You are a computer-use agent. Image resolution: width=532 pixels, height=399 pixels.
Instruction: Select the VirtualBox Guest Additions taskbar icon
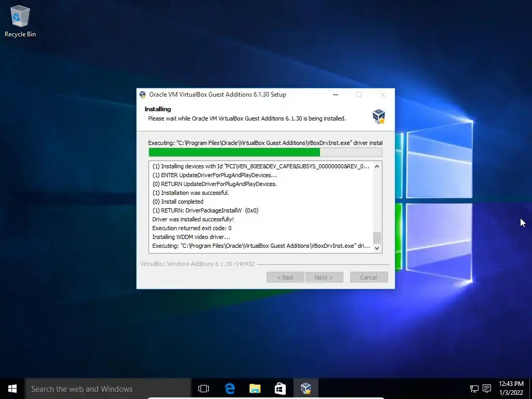[x=305, y=389]
